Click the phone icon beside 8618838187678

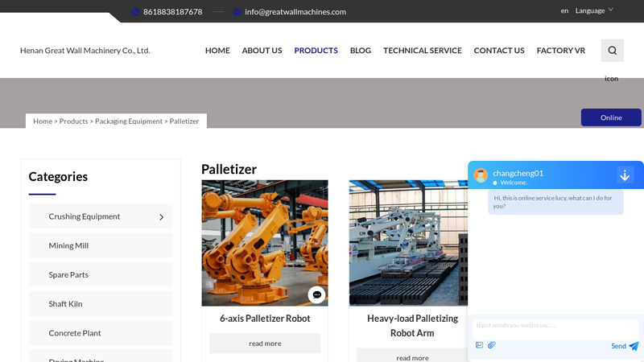[135, 12]
